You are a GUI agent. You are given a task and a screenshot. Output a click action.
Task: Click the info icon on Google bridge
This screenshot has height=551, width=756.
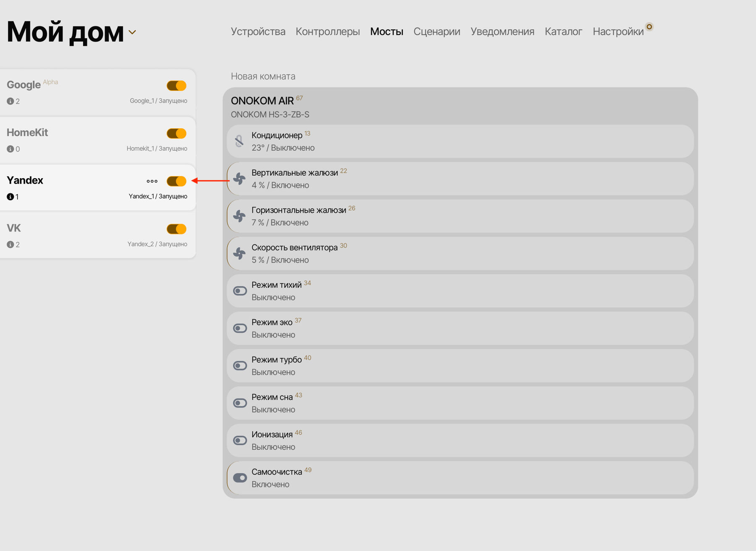[10, 101]
